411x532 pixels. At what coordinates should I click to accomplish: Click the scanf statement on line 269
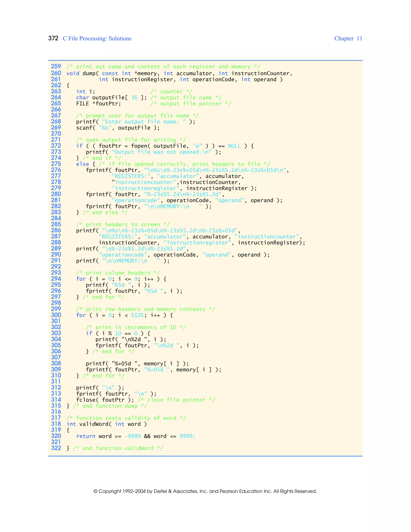(x=118, y=128)
